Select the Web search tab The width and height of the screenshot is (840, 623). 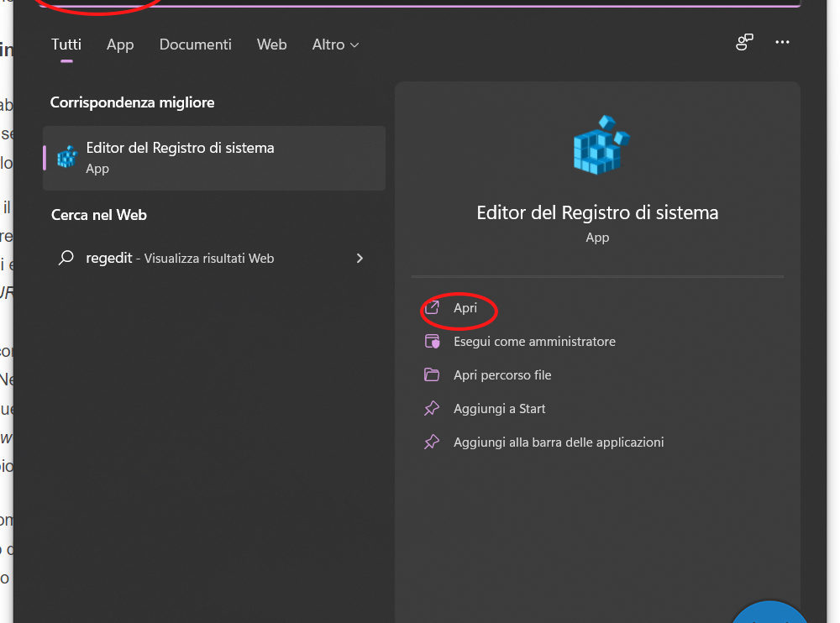pyautogui.click(x=272, y=44)
